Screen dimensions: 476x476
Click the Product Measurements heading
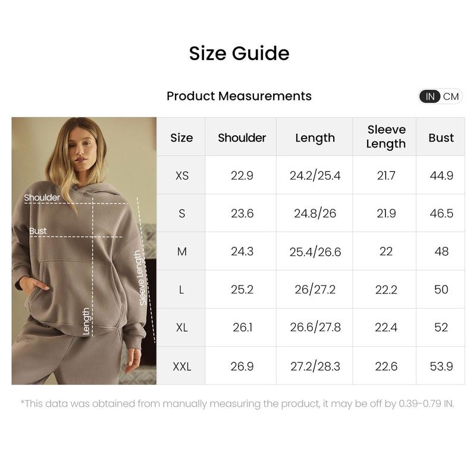[239, 96]
